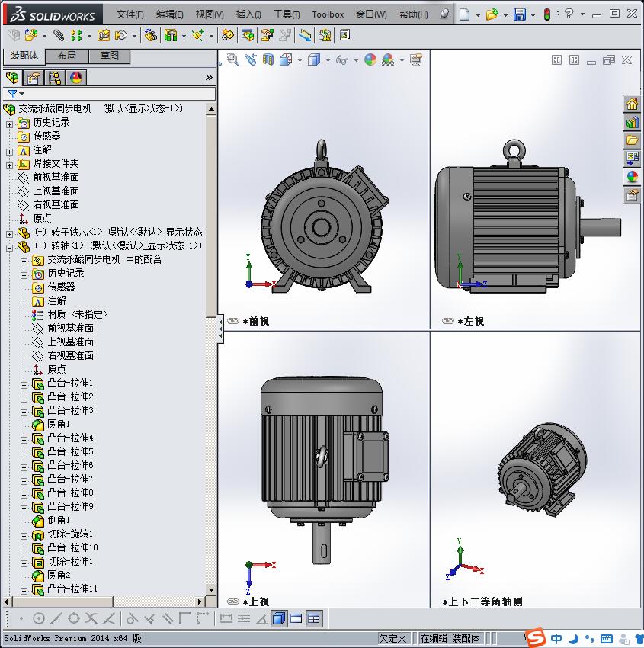
Task: Expand the 转子铁芯<1> component node
Action: pos(9,234)
